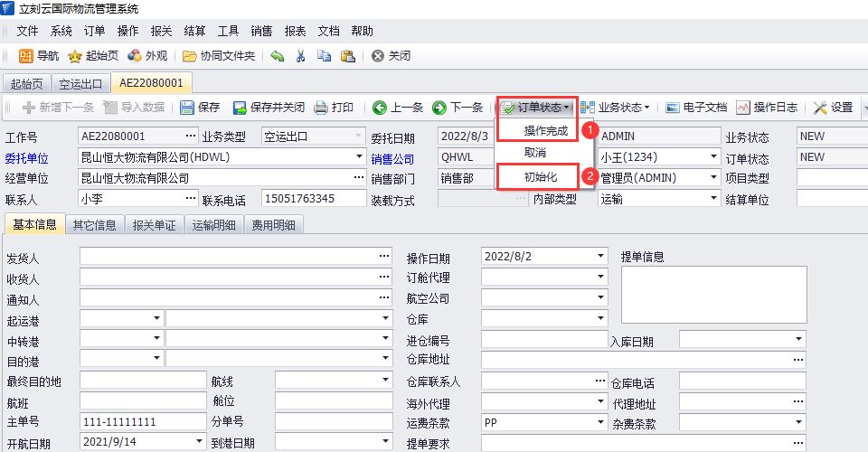
Task: Go to next record with 下一条
Action: tap(458, 108)
